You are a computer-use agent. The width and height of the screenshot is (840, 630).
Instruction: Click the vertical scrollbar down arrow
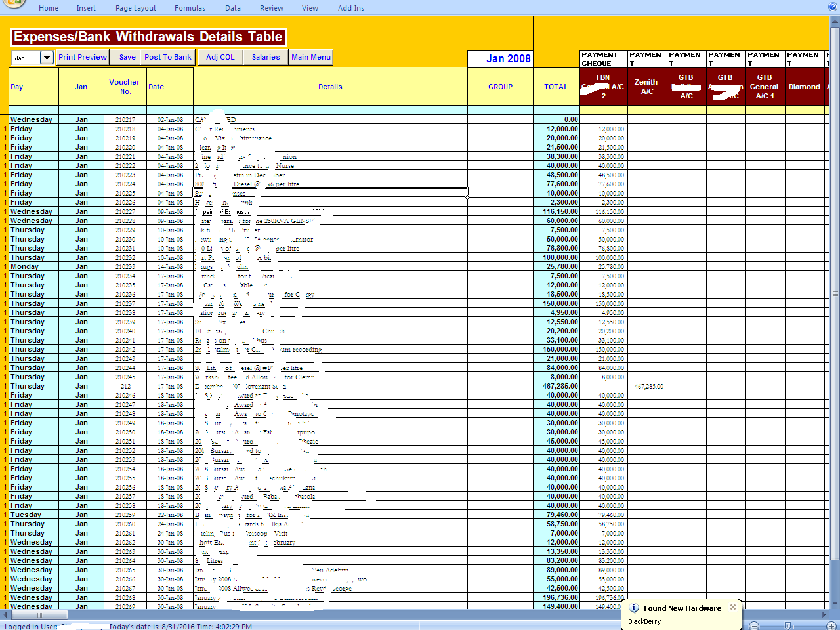pos(835,604)
